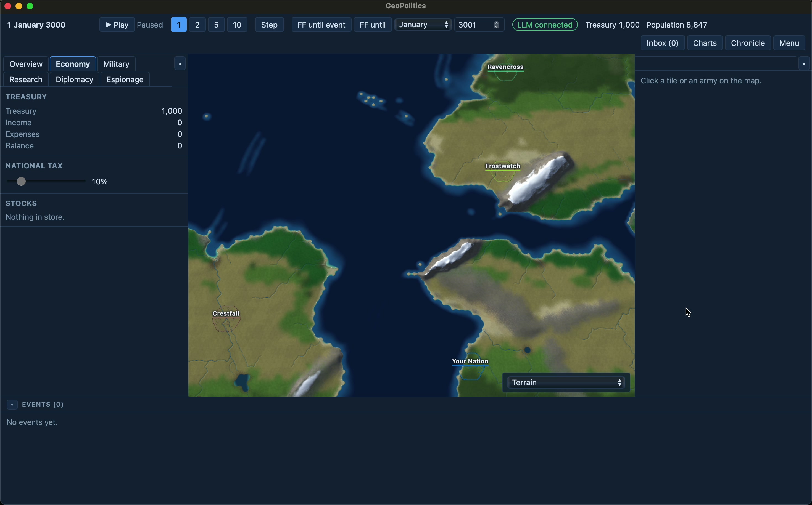
Task: Click the 3001 year stepper
Action: coord(496,25)
